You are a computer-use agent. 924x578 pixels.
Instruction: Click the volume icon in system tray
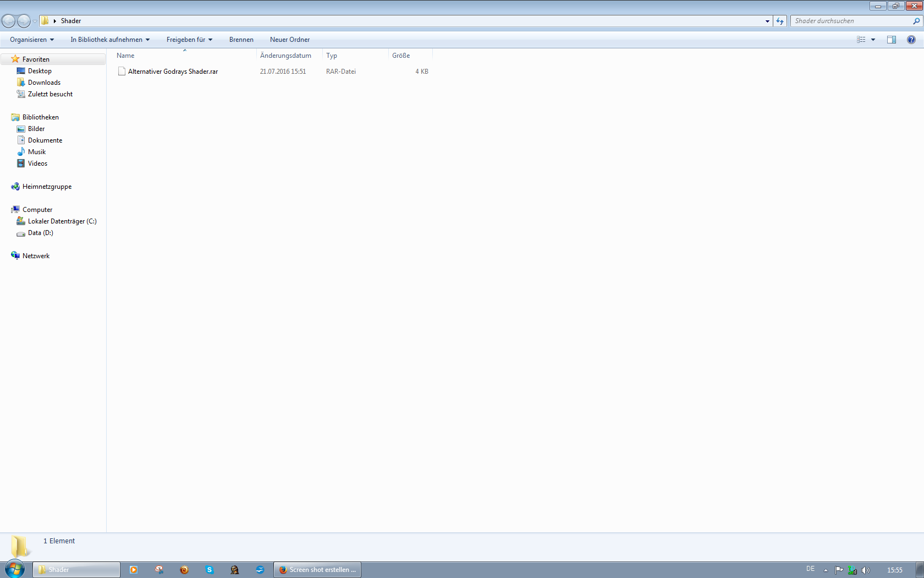[x=866, y=570]
